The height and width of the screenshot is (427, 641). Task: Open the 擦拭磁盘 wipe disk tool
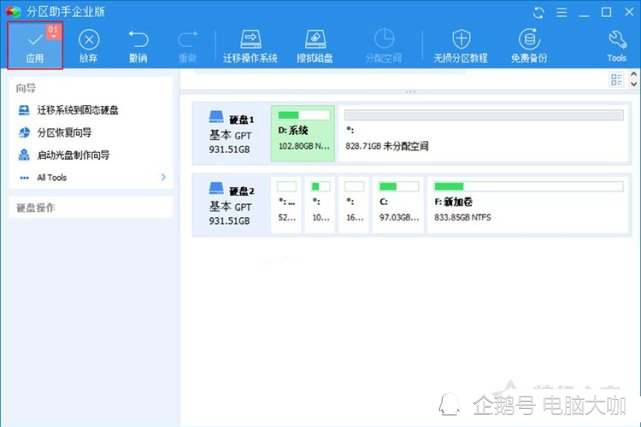pos(315,46)
